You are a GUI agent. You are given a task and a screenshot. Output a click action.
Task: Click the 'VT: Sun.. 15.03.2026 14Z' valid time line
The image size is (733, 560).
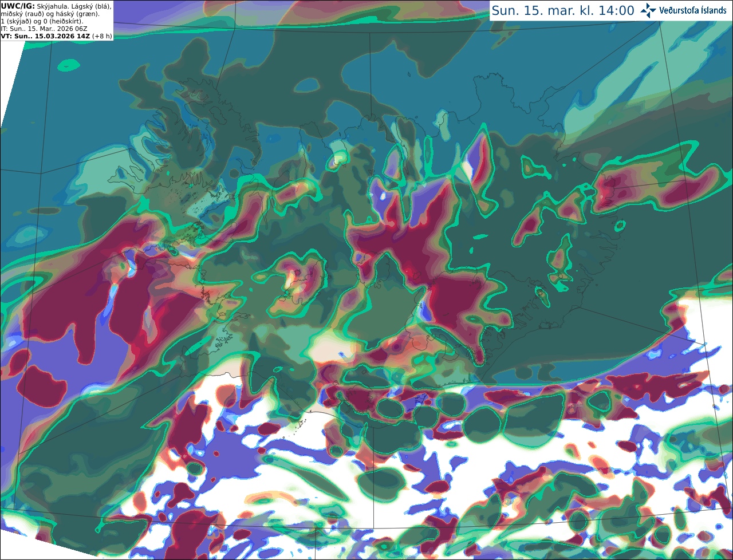[45, 36]
